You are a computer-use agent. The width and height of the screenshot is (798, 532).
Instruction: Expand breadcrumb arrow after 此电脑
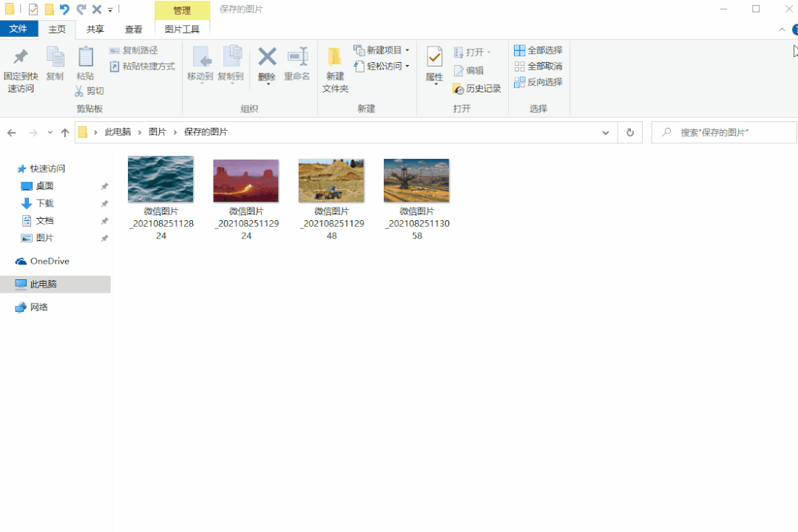[140, 132]
